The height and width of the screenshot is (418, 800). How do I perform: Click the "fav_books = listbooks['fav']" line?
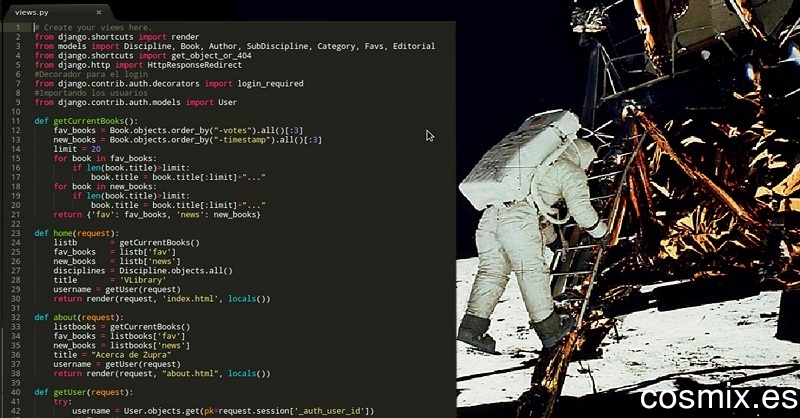point(119,336)
